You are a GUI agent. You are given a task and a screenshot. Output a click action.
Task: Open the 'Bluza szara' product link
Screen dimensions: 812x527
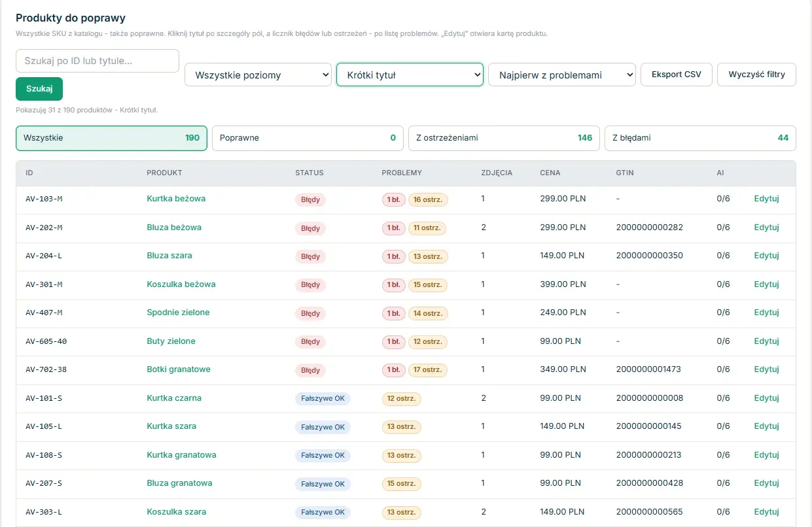[x=169, y=256]
